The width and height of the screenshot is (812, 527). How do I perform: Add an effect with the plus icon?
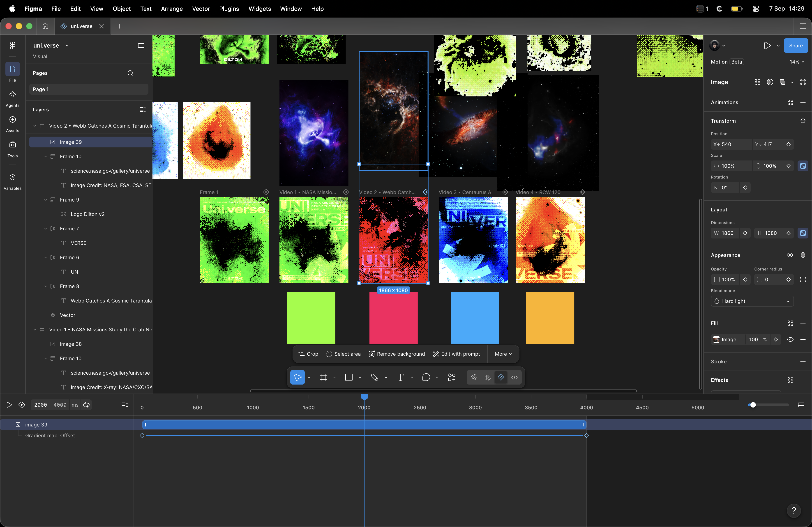pyautogui.click(x=803, y=380)
